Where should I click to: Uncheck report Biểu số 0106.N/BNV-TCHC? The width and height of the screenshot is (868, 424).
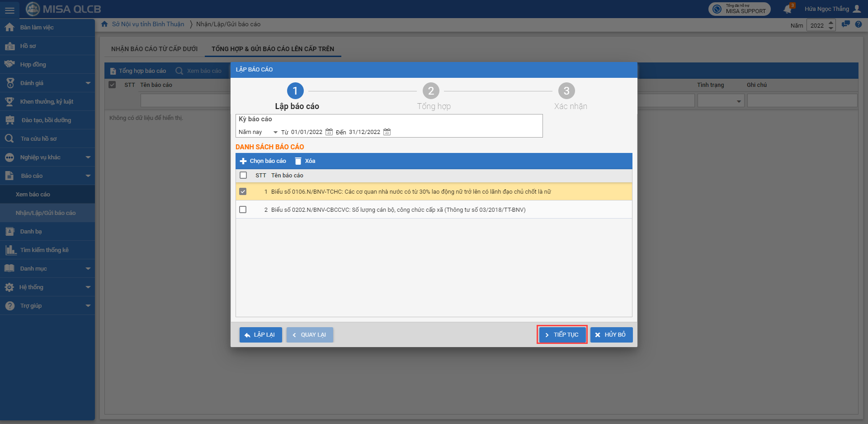click(x=243, y=191)
